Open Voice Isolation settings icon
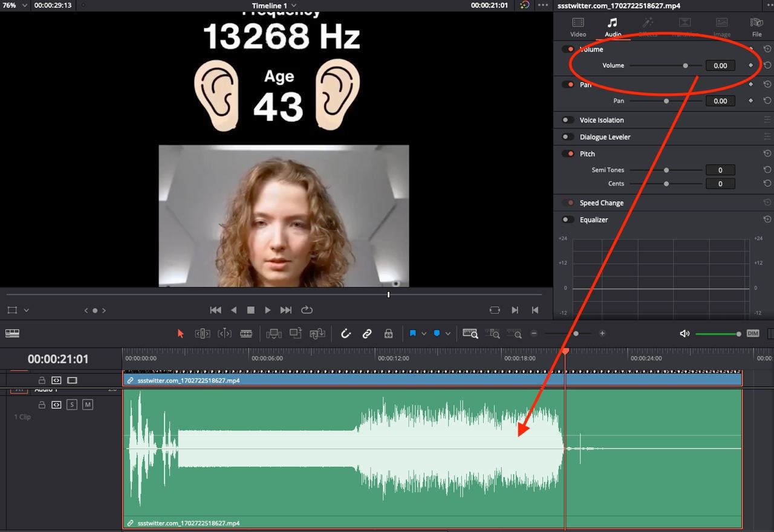774x532 pixels. pos(767,120)
